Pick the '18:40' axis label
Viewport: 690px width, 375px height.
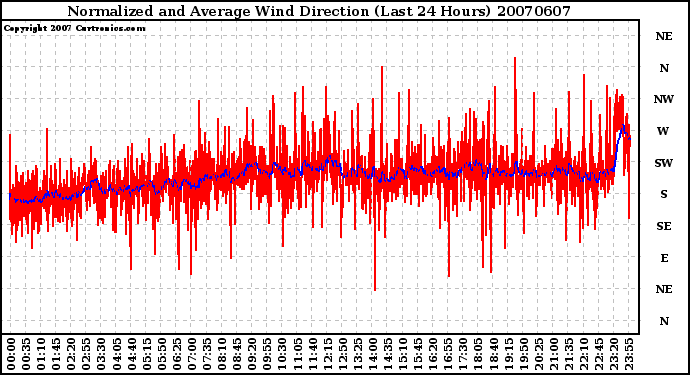(492, 354)
